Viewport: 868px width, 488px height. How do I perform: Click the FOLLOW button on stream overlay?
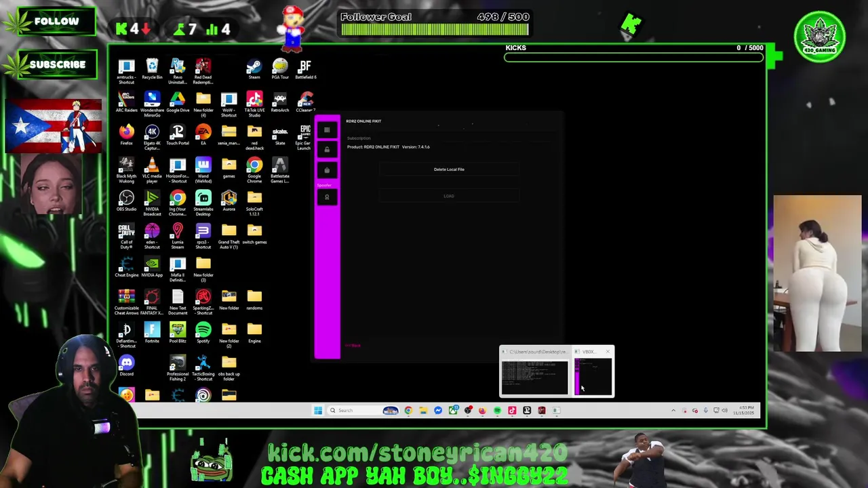pyautogui.click(x=50, y=21)
